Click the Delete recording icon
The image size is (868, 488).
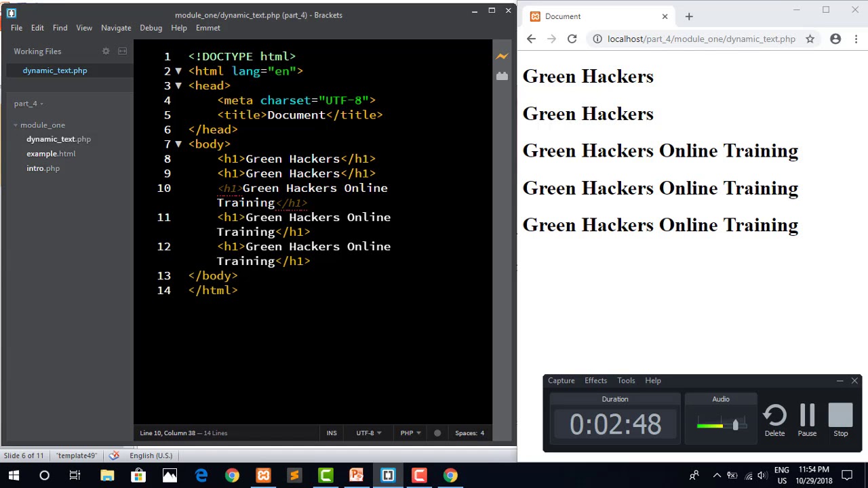[774, 421]
